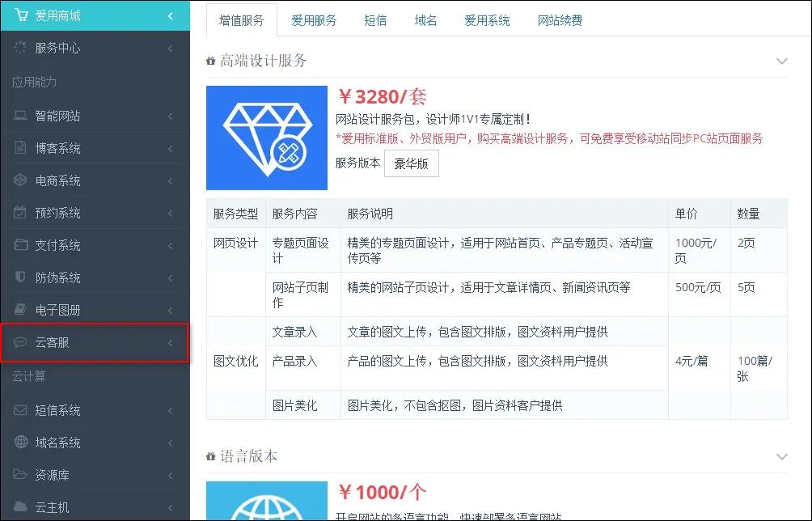Collapse the 语言版本 section chevron
This screenshot has width=812, height=521.
click(x=780, y=456)
